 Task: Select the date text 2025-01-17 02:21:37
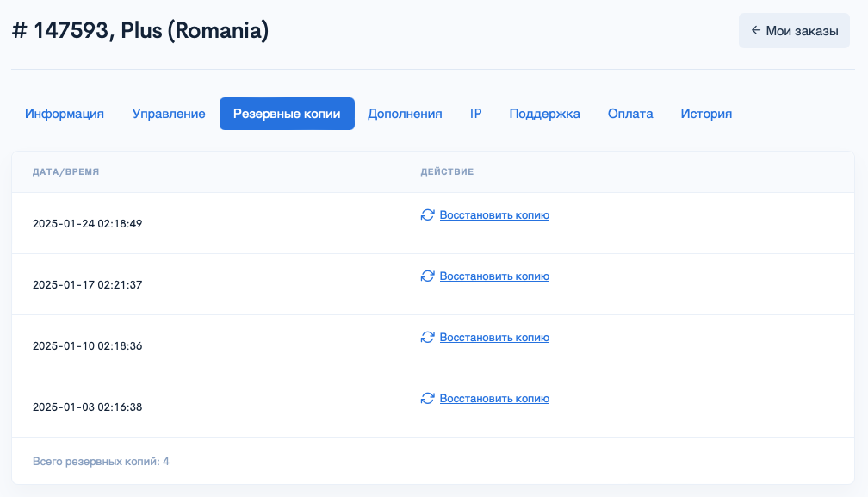[88, 284]
